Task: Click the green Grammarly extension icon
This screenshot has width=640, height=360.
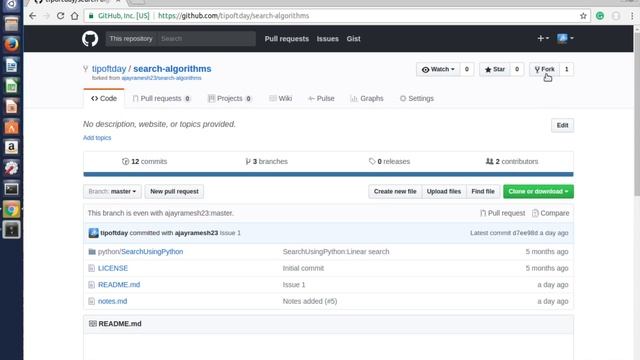Action: [600, 16]
